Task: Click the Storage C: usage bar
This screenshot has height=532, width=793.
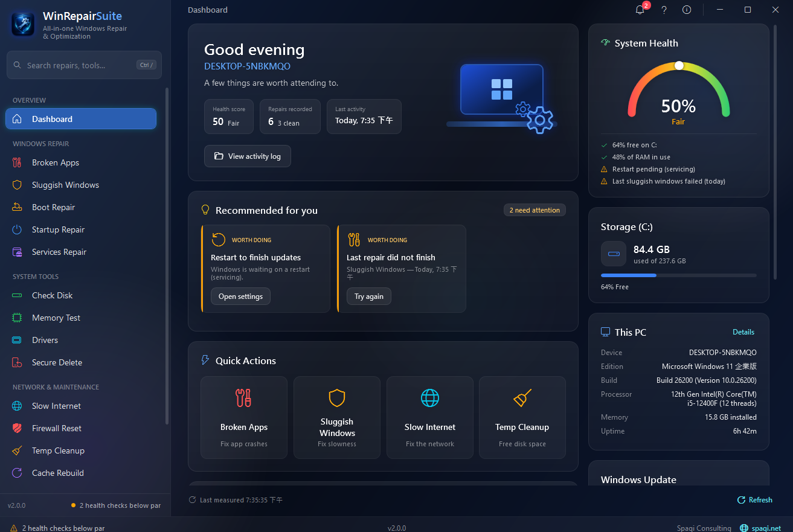Action: (x=679, y=275)
